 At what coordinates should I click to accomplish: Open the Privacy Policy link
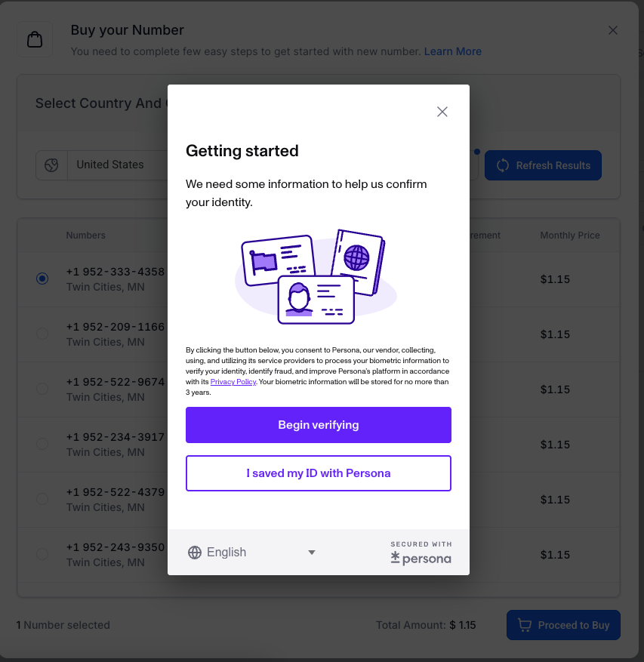pyautogui.click(x=233, y=382)
